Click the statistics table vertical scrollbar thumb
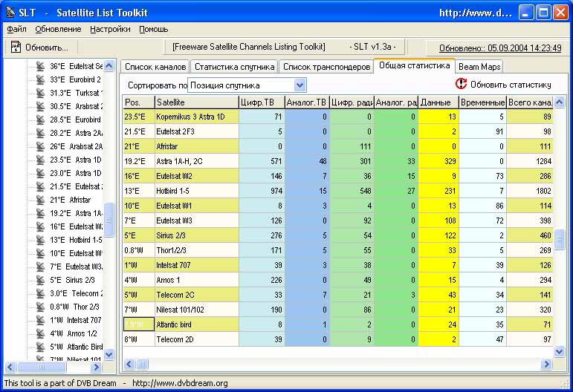This screenshot has width=573, height=392. (x=559, y=239)
